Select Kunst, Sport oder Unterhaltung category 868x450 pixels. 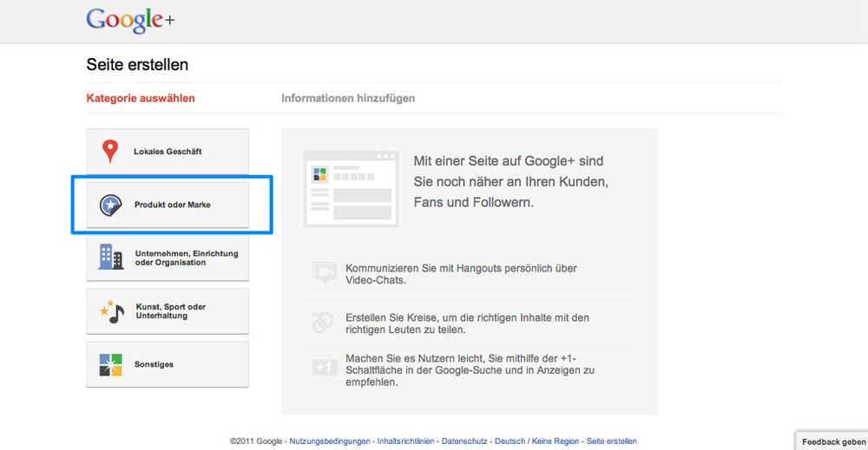coord(168,310)
